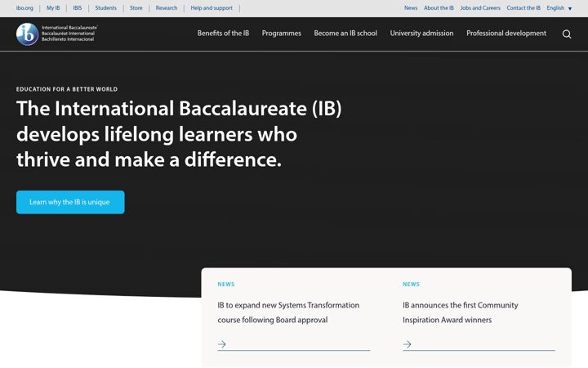Expand the English language dropdown
Image resolution: width=588 pixels, height=368 pixels.
pos(559,8)
